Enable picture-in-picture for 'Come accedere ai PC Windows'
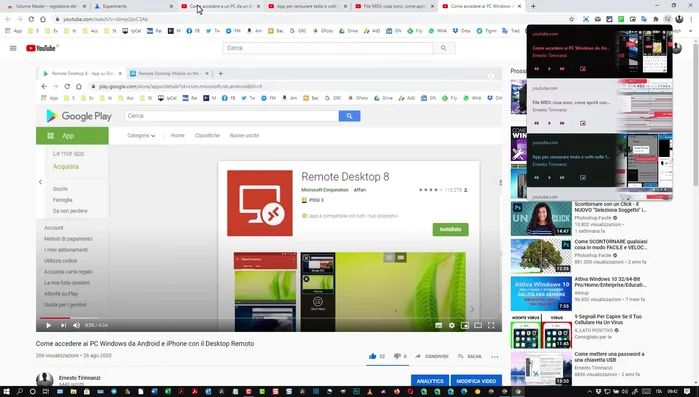The width and height of the screenshot is (699, 397). [x=583, y=69]
